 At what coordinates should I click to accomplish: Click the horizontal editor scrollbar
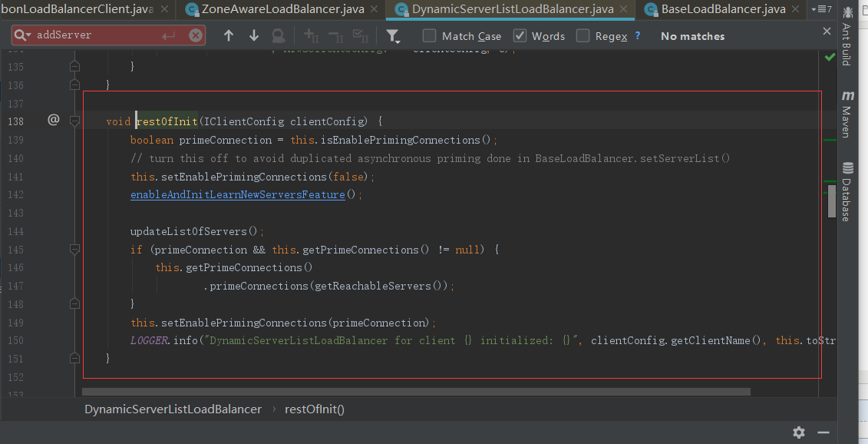point(416,392)
